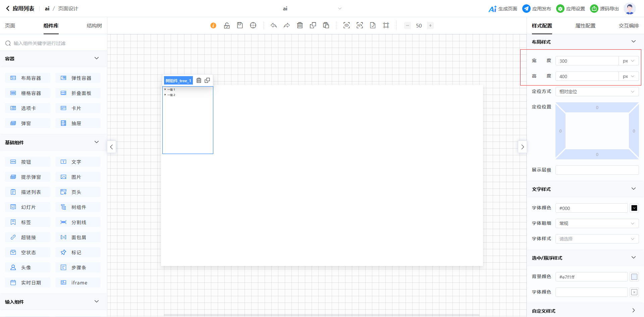Switch to the 结构树 tab
The height and width of the screenshot is (317, 644).
tap(94, 26)
